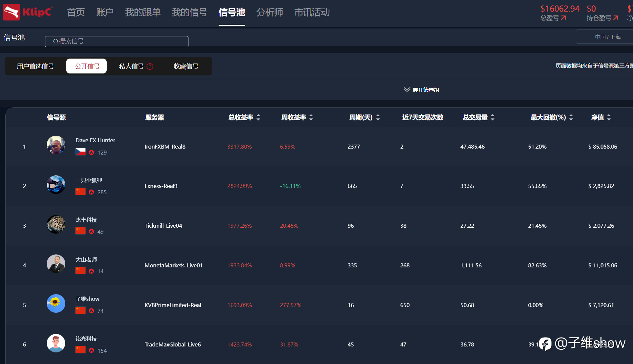
Task: Open the 分析师 page
Action: point(270,12)
